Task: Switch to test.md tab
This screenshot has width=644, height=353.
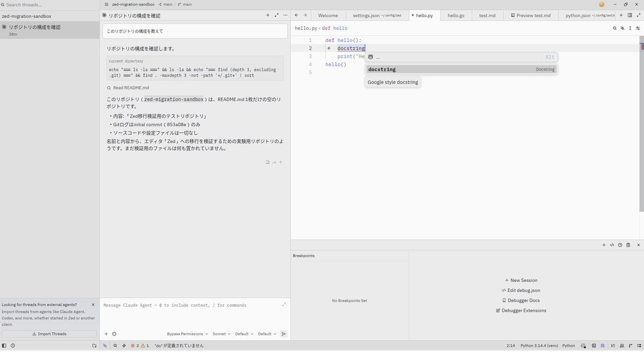Action: (x=487, y=16)
